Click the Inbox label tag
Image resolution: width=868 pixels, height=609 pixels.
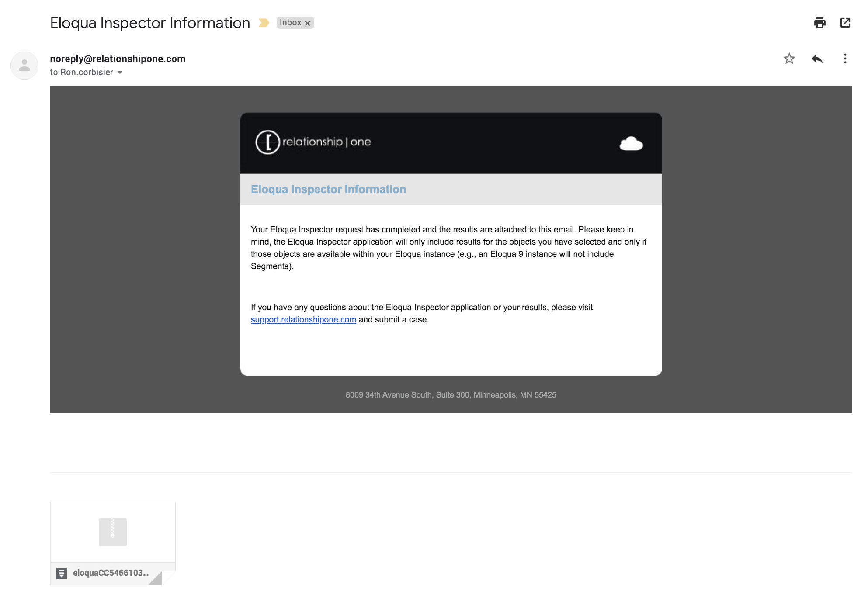290,23
